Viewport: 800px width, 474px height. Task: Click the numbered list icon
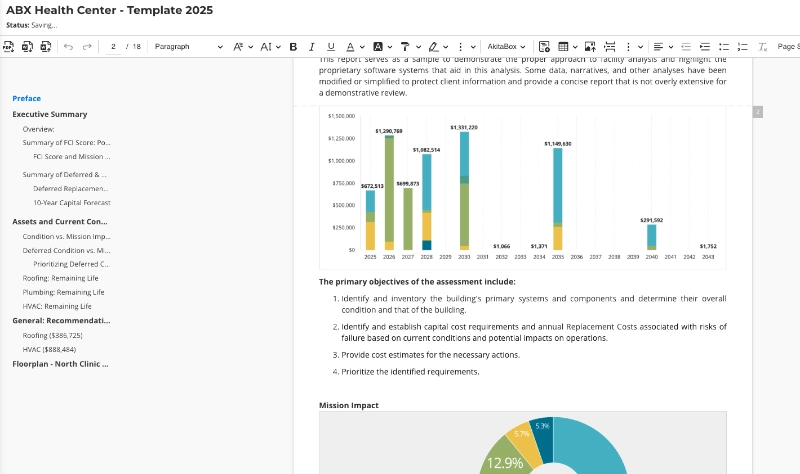(x=742, y=46)
